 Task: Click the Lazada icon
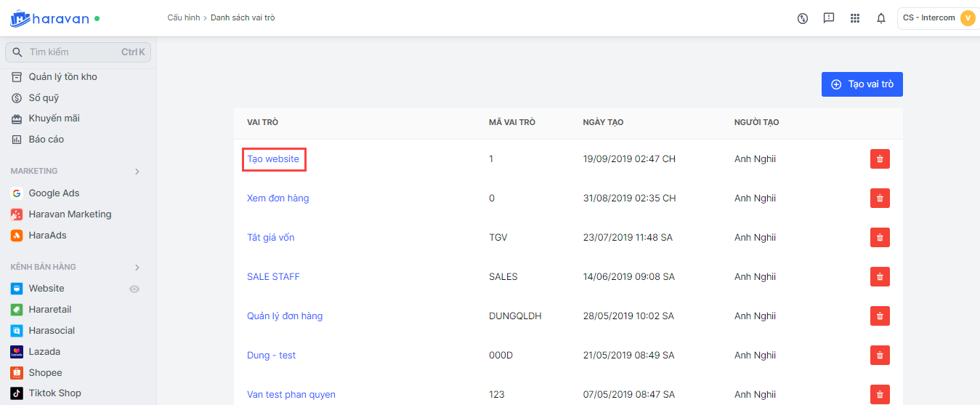17,352
